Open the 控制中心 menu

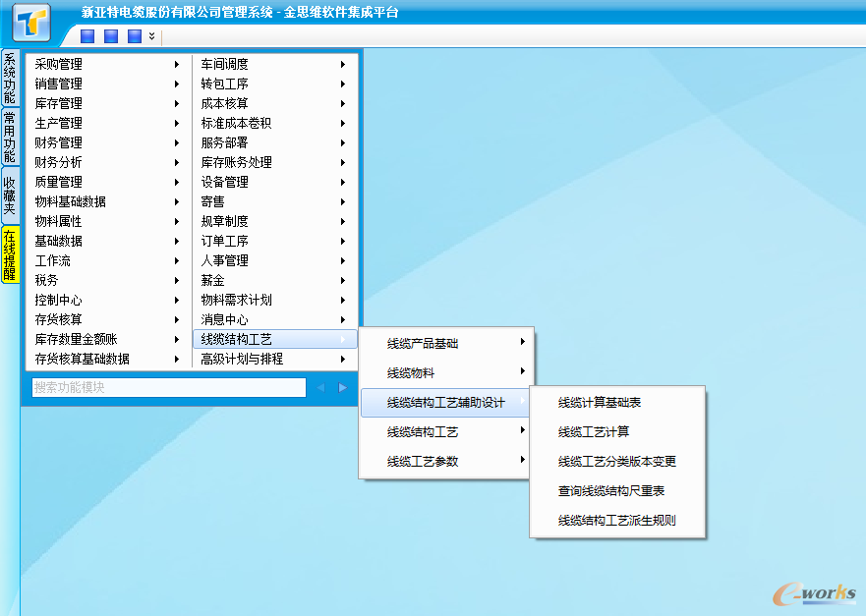(108, 300)
